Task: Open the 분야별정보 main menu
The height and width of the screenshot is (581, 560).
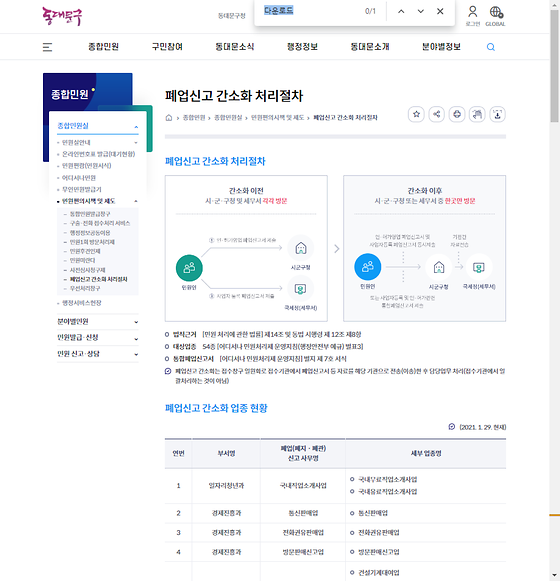Action: tap(441, 47)
